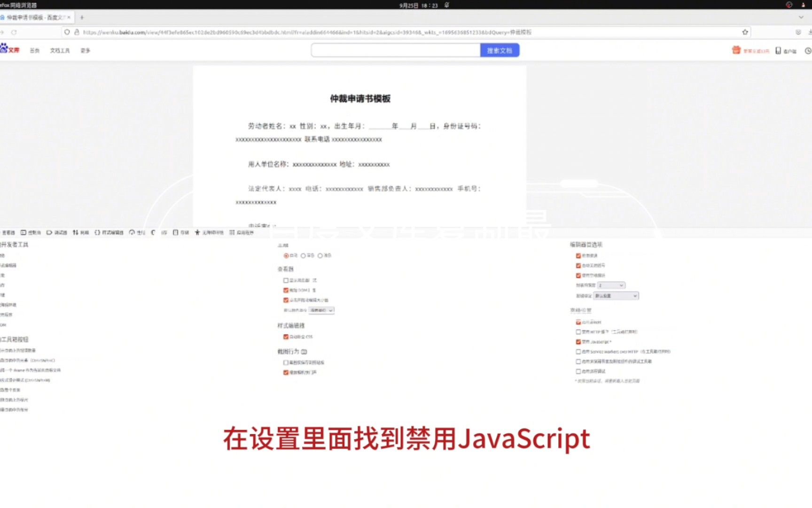Image resolution: width=812 pixels, height=508 pixels.
Task: Select the first (auto) theme radio button
Action: 286,255
